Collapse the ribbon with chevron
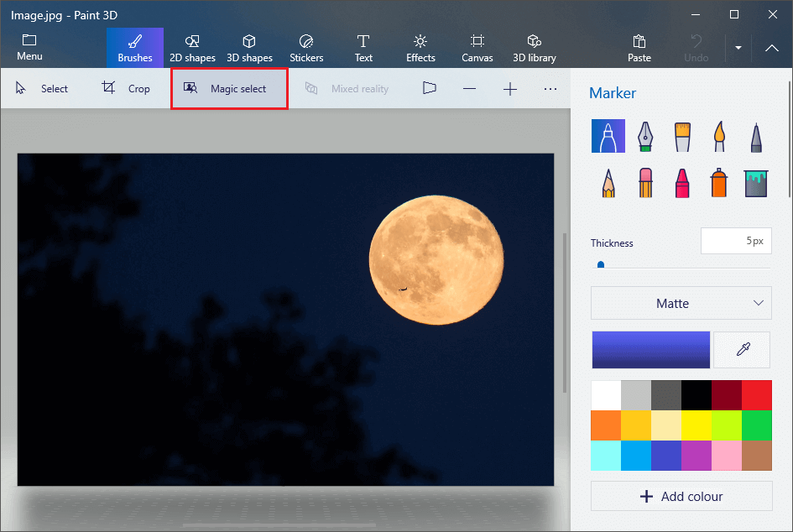This screenshot has width=793, height=532. click(x=772, y=48)
